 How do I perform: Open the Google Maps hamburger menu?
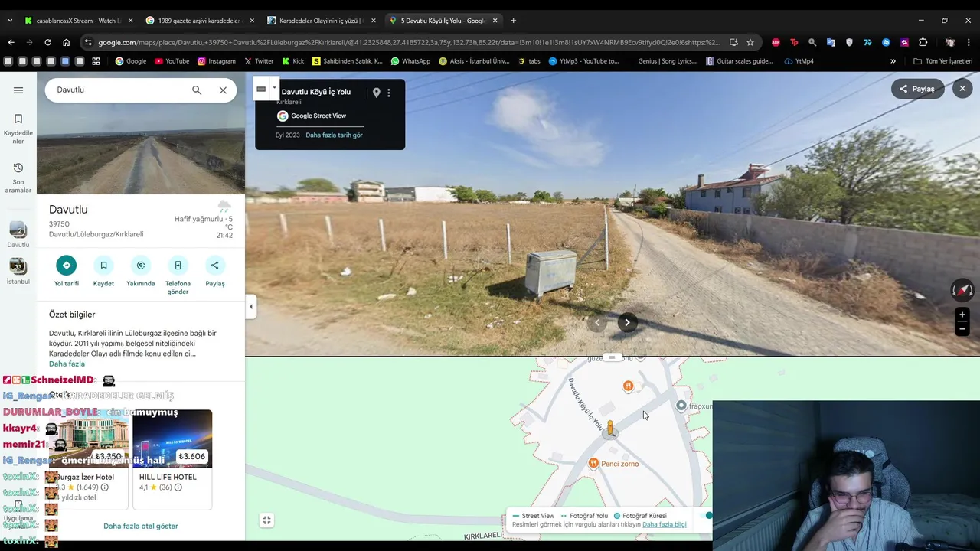[18, 90]
